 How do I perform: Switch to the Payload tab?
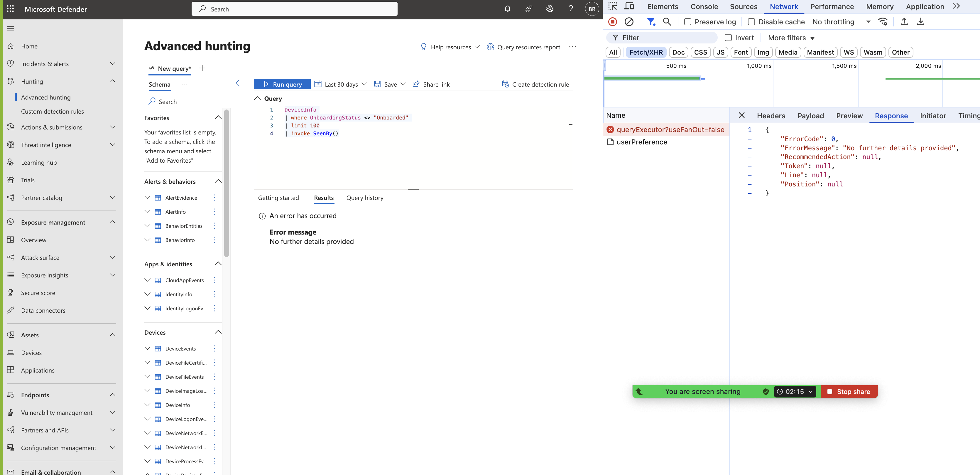pos(811,116)
